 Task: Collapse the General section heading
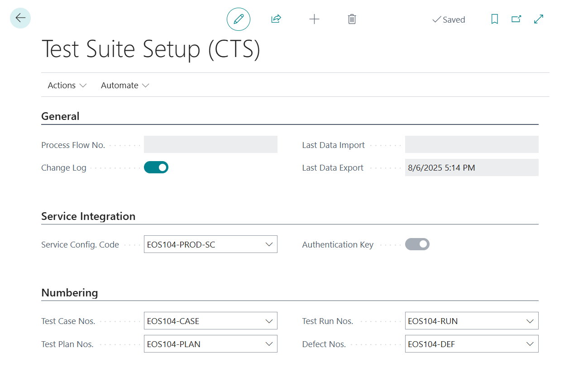click(x=60, y=116)
